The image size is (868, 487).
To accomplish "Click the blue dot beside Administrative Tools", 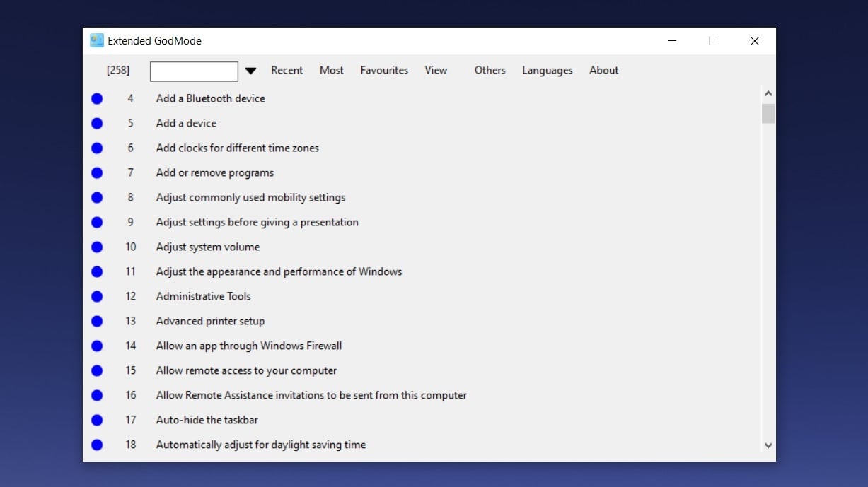I will [97, 297].
